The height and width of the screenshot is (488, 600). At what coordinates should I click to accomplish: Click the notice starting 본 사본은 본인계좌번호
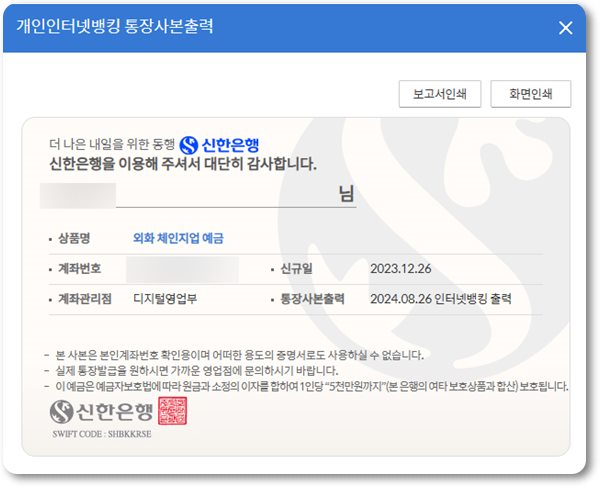coord(240,355)
